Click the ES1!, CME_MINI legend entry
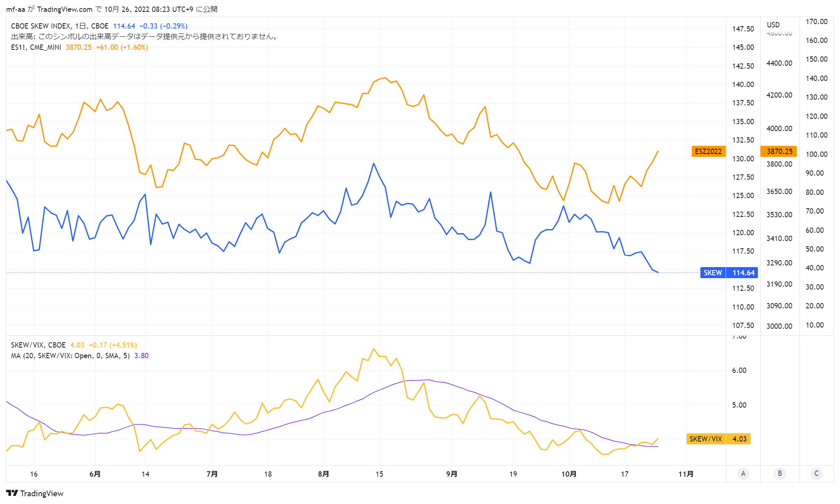The height and width of the screenshot is (504, 840). pos(36,47)
